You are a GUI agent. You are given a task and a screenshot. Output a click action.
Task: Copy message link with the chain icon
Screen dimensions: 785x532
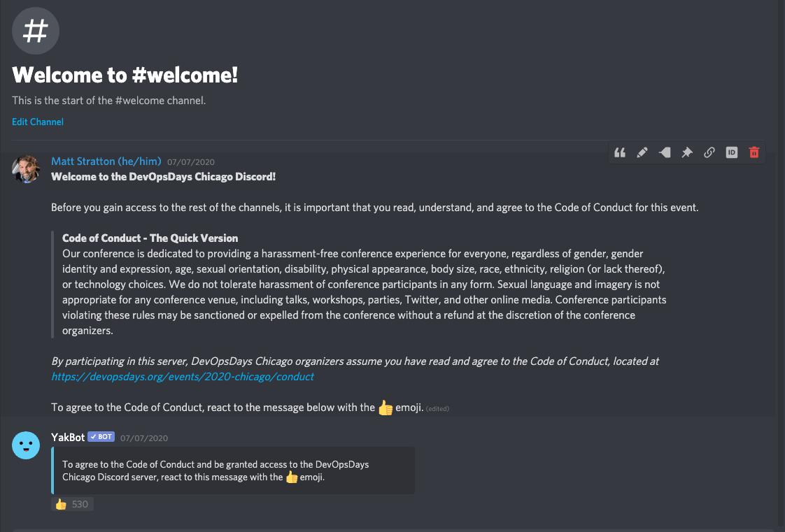(x=709, y=152)
